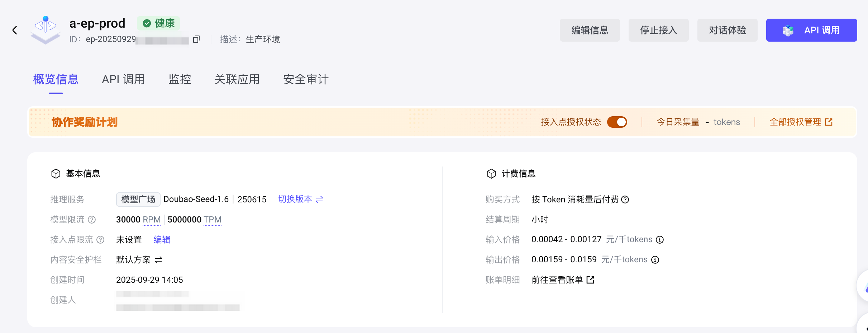This screenshot has height=333, width=868.
Task: Open 对话体验 chat experience
Action: (x=727, y=30)
